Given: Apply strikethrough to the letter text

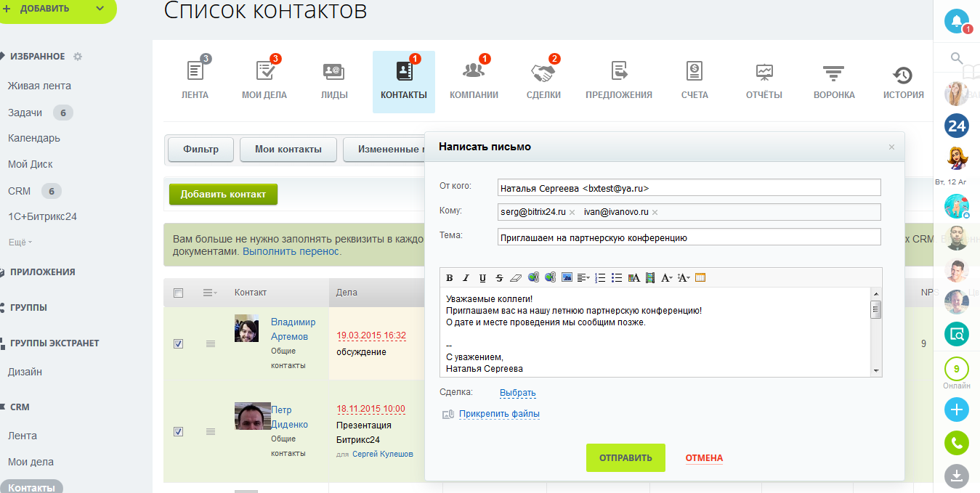Looking at the screenshot, I should point(499,278).
